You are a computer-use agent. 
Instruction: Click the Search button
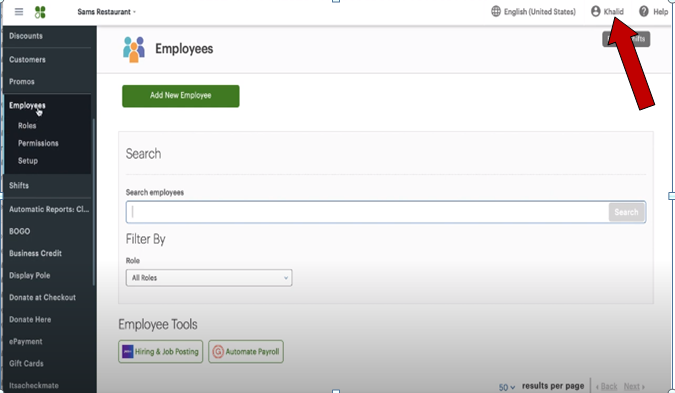coord(626,212)
